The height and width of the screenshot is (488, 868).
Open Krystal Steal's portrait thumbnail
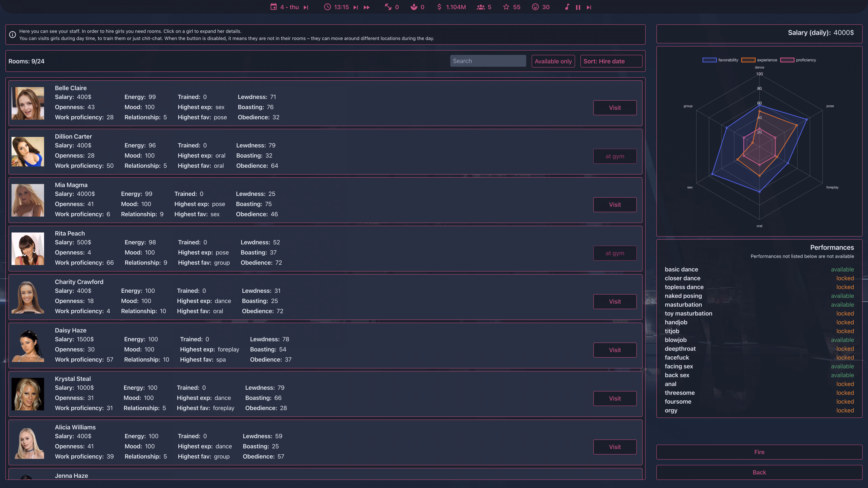point(28,394)
